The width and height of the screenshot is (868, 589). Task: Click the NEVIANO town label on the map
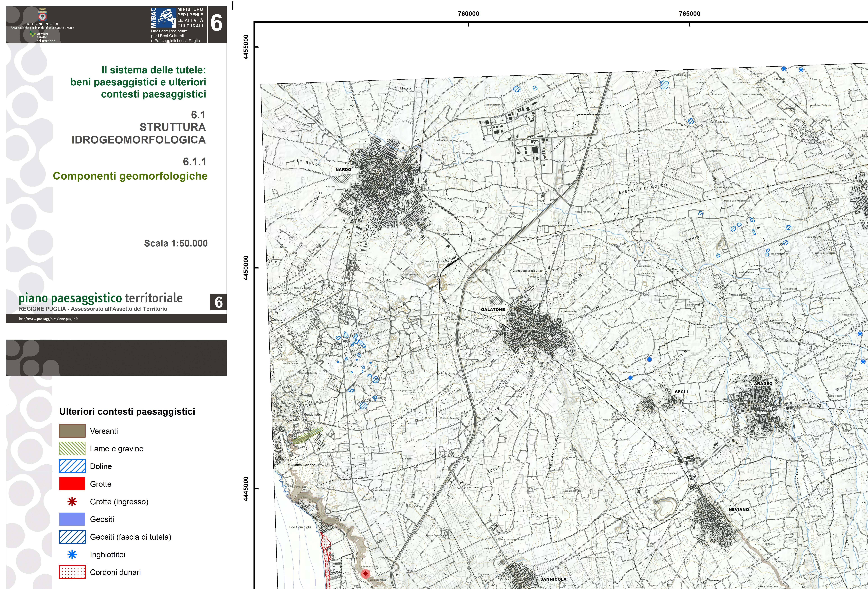(x=739, y=509)
